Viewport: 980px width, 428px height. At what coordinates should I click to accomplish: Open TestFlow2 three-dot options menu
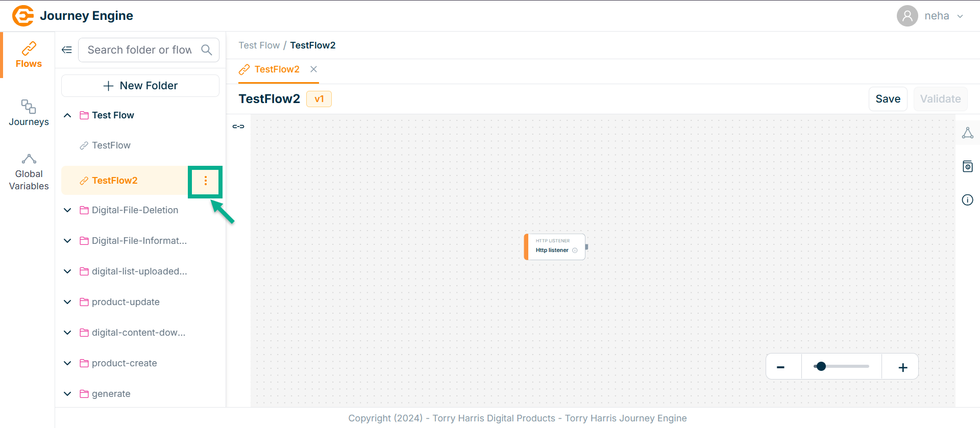[x=205, y=181]
